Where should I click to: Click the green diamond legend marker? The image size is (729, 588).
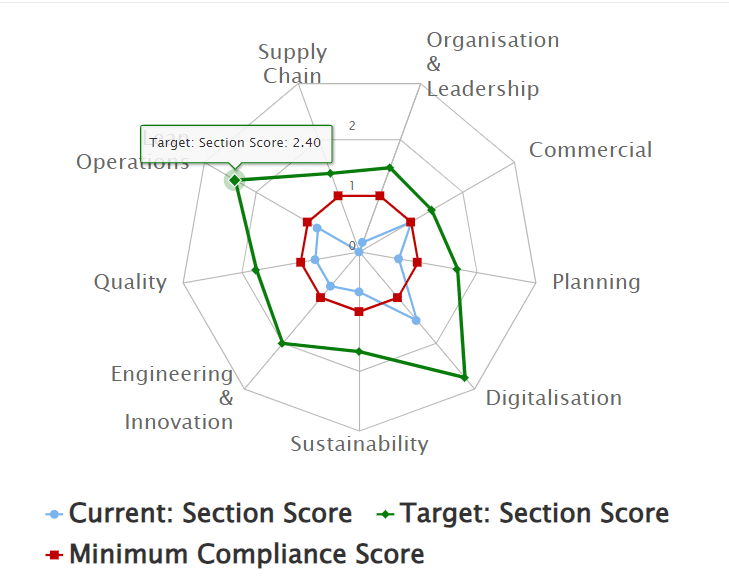pos(385,514)
